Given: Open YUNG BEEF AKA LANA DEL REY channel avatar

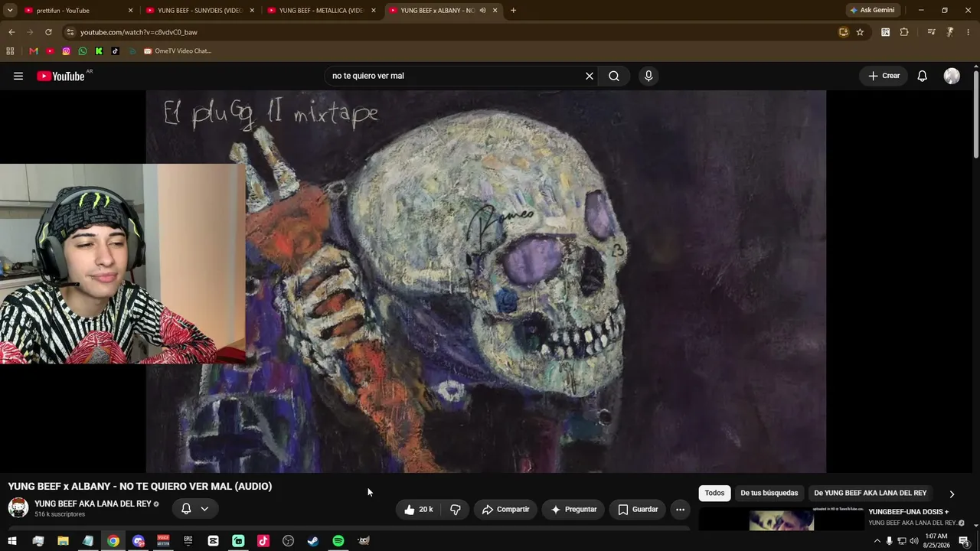Looking at the screenshot, I should (x=18, y=507).
